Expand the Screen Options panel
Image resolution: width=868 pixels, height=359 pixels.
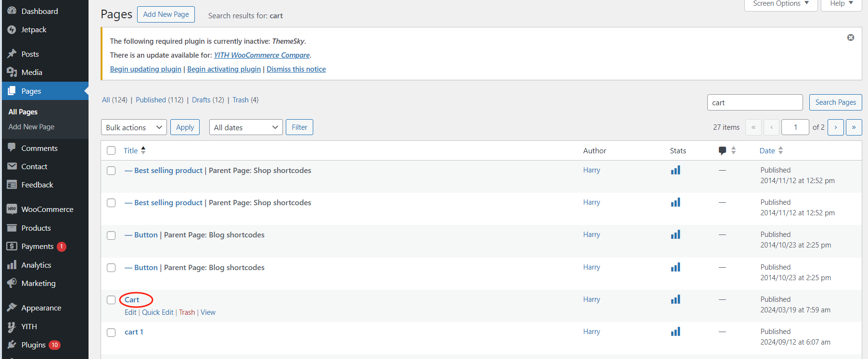pos(780,4)
